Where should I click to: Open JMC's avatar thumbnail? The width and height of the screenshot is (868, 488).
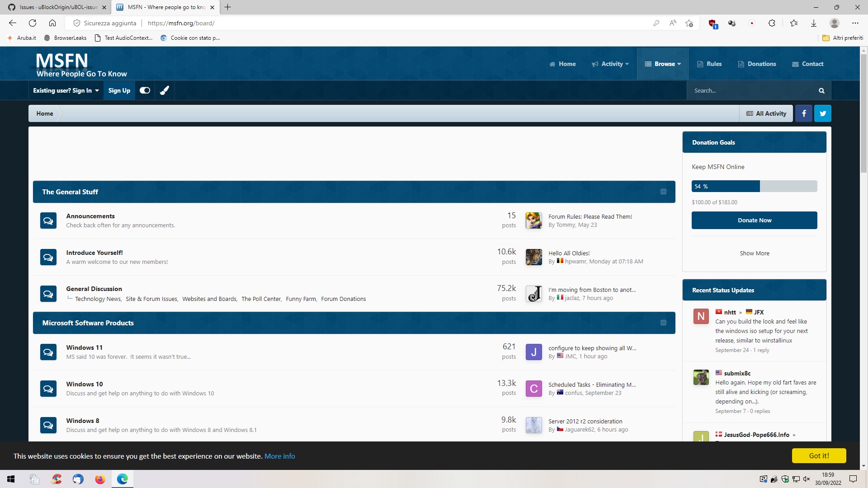(x=534, y=352)
